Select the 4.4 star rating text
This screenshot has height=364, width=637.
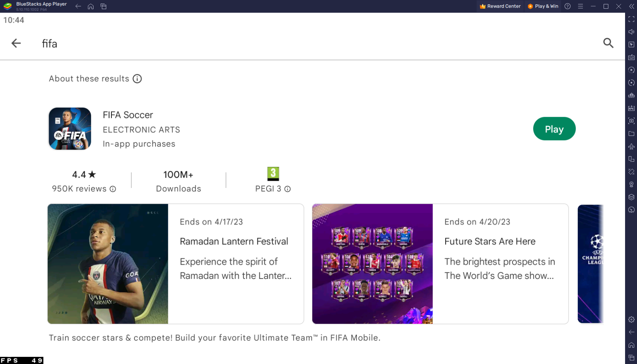tap(84, 174)
